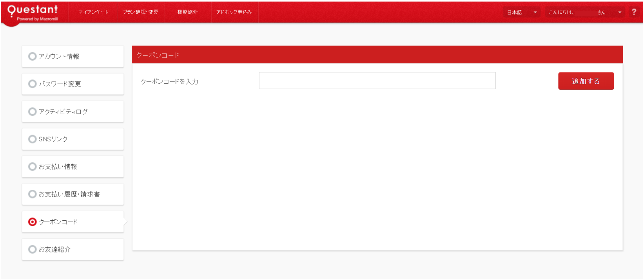Open the help question mark icon
The image size is (644, 279).
tap(634, 12)
